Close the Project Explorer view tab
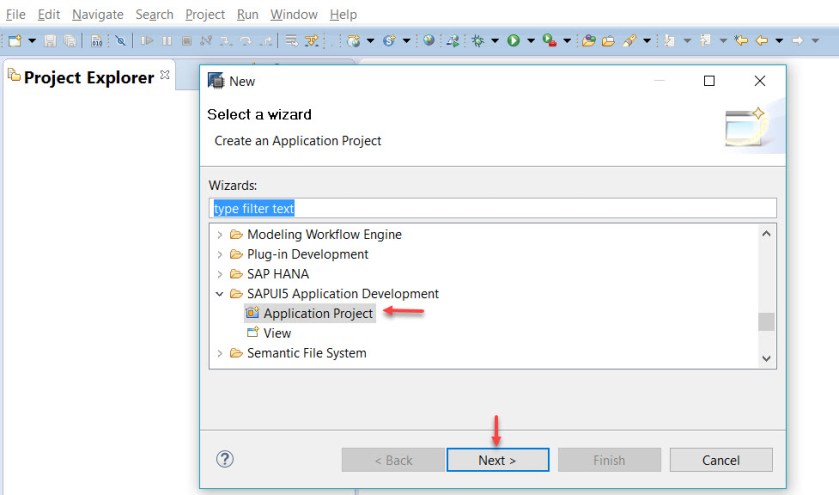 165,75
